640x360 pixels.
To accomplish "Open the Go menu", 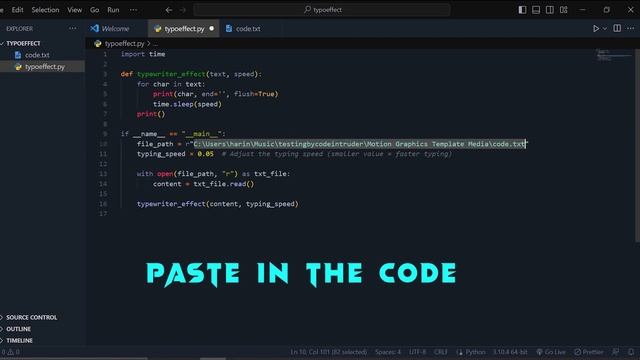I will 94,10.
